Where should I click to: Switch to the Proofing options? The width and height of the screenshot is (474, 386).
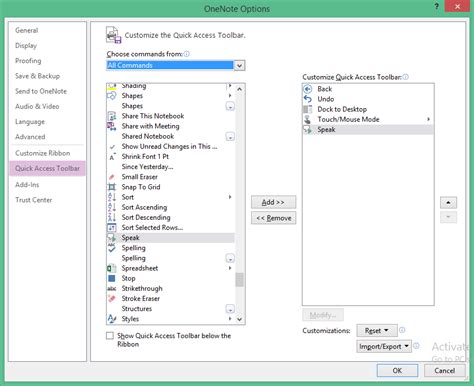[x=28, y=61]
